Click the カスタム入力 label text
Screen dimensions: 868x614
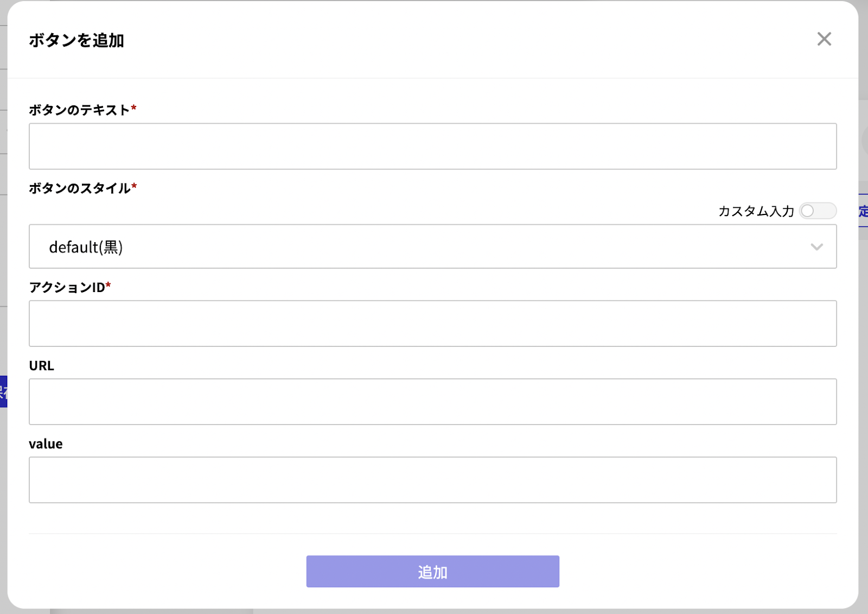pyautogui.click(x=756, y=211)
